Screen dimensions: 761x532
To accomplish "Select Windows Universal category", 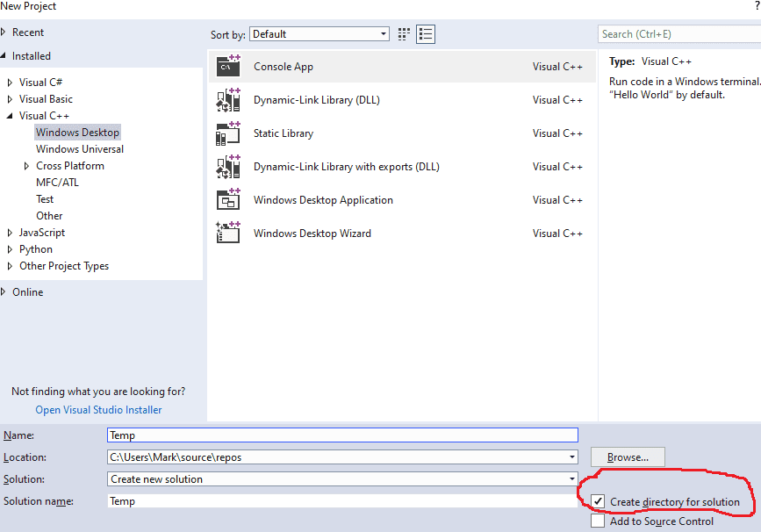I will pos(80,149).
